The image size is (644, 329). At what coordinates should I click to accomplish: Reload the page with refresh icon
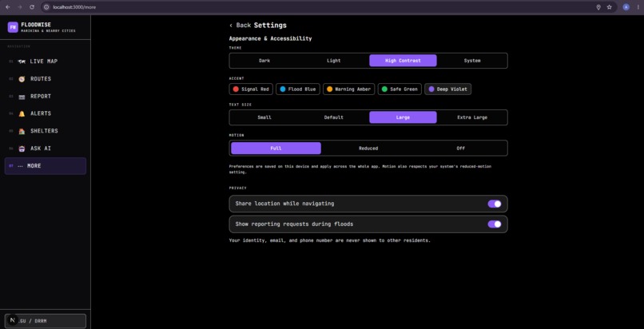pos(32,7)
